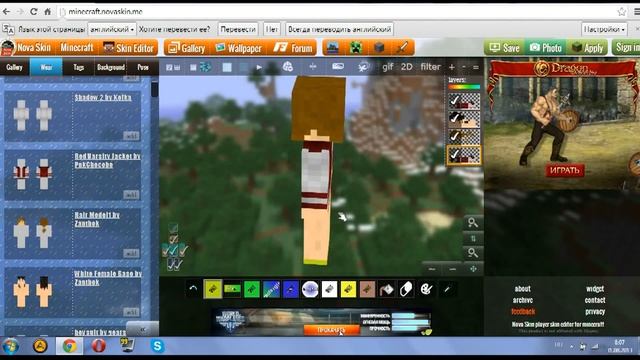Click the plus icon in editor toolbar
Image resolution: width=640 pixels, height=360 pixels.
(x=452, y=67)
